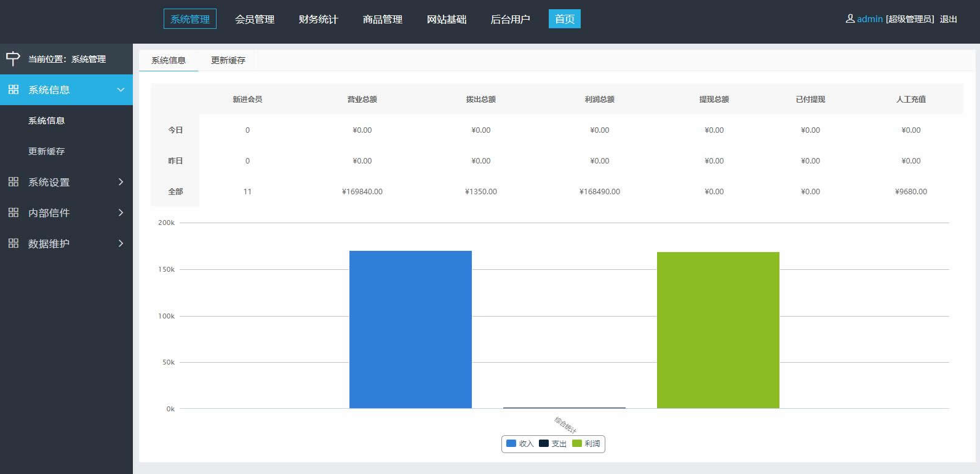This screenshot has width=980, height=474.
Task: Click the user icon next to admin
Action: 850,19
